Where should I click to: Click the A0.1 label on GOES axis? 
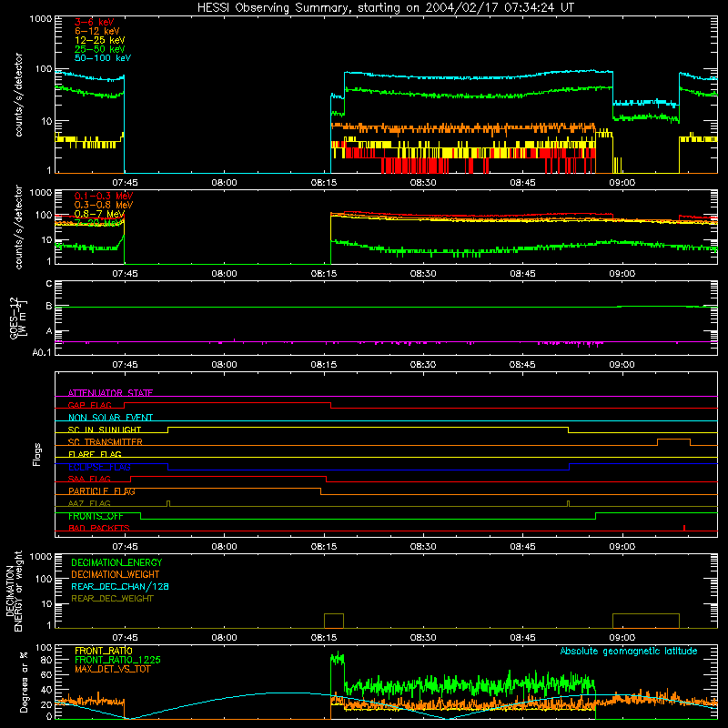click(x=42, y=352)
